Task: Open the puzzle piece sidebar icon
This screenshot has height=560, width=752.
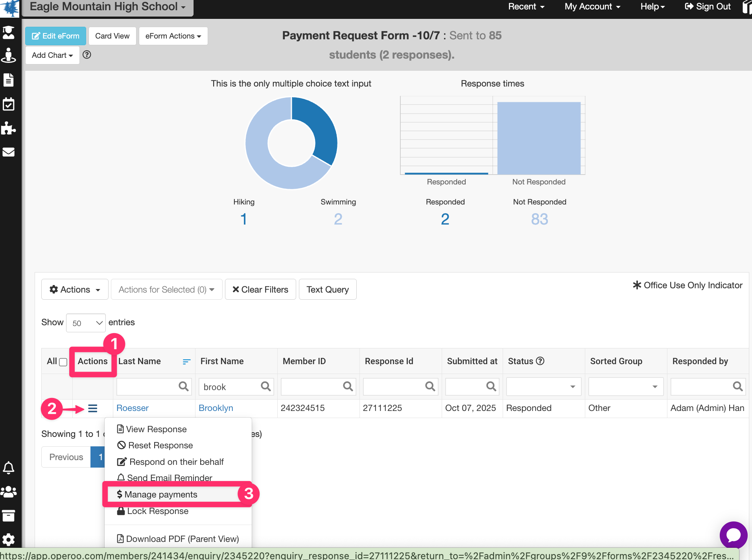Action: coord(9,128)
